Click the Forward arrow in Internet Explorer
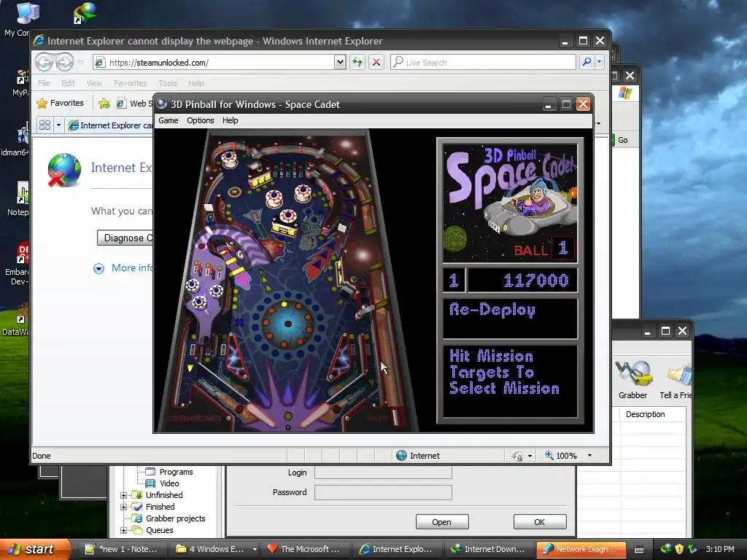This screenshot has height=560, width=747. coord(64,62)
